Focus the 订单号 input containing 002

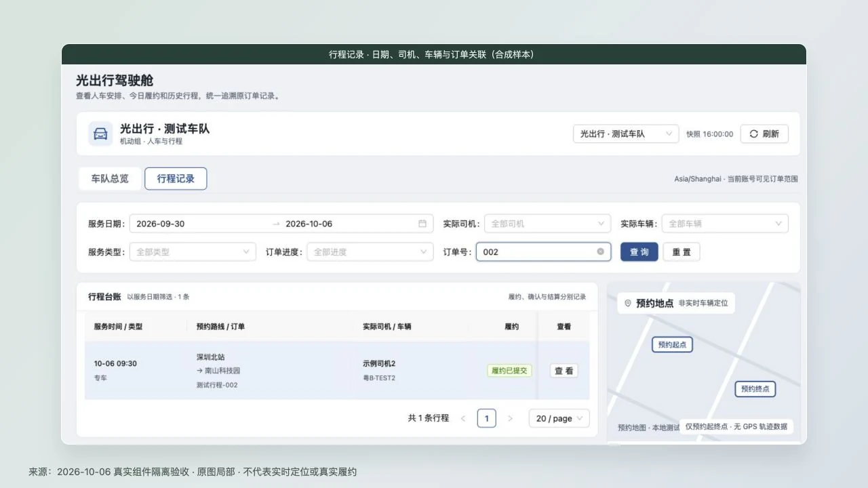543,251
